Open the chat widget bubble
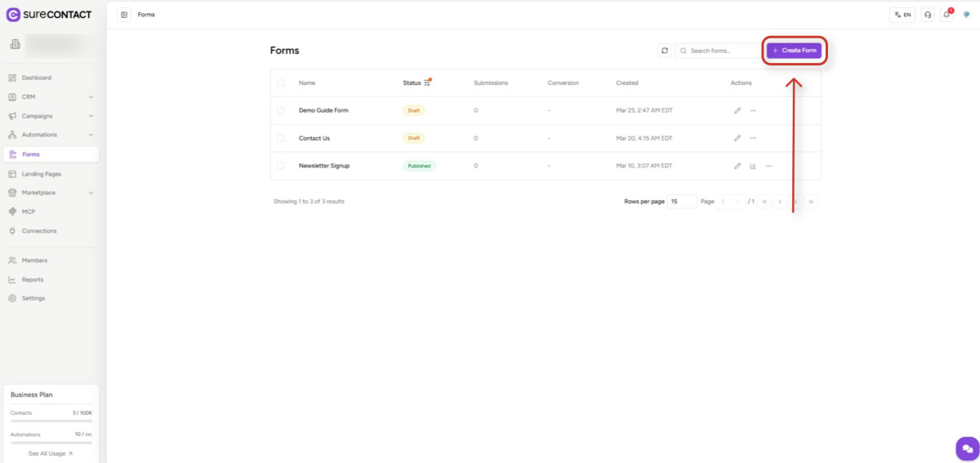The width and height of the screenshot is (980, 463). pyautogui.click(x=968, y=448)
